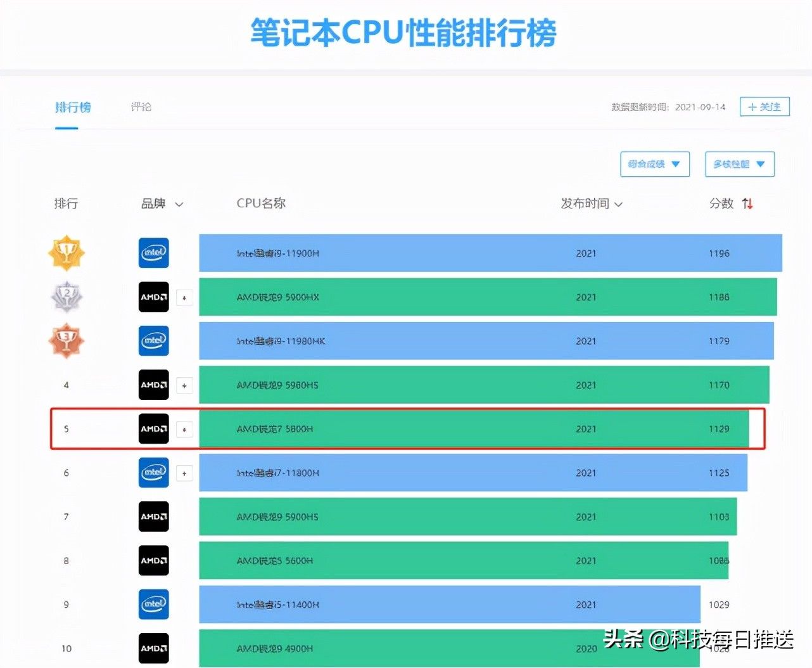
Task: Click the +关注 follow button
Action: [x=764, y=106]
